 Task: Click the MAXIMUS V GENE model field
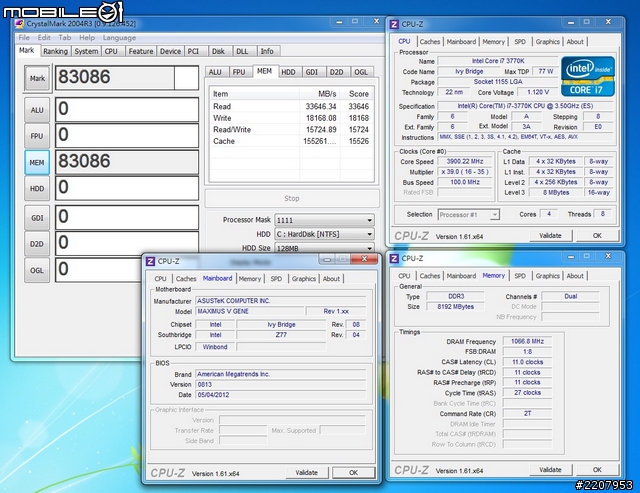click(250, 311)
